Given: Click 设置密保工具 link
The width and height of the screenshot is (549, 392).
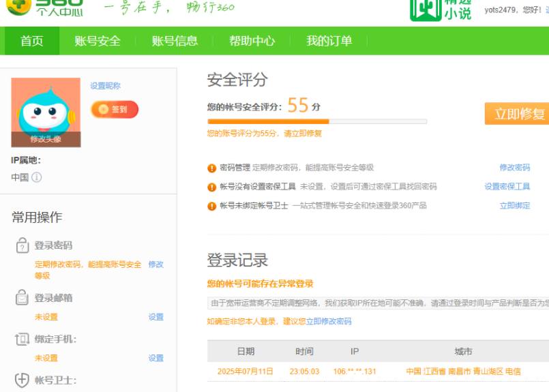Looking at the screenshot, I should coord(507,187).
